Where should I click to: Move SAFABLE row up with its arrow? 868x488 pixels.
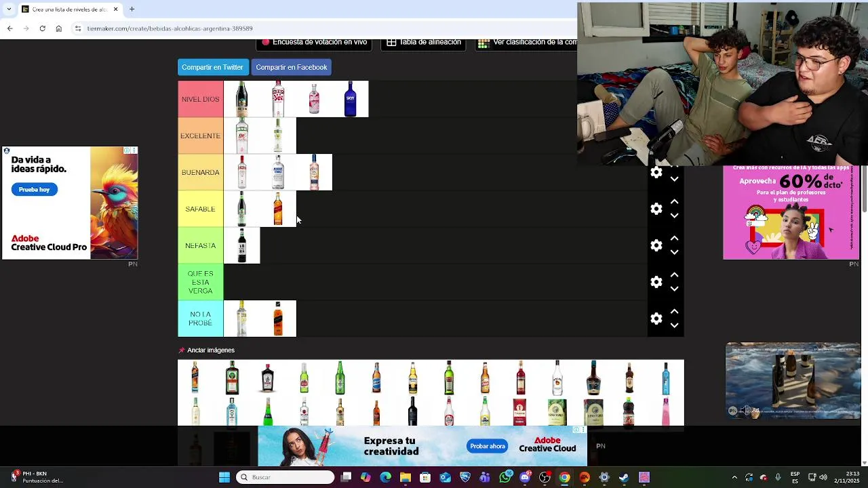(674, 202)
